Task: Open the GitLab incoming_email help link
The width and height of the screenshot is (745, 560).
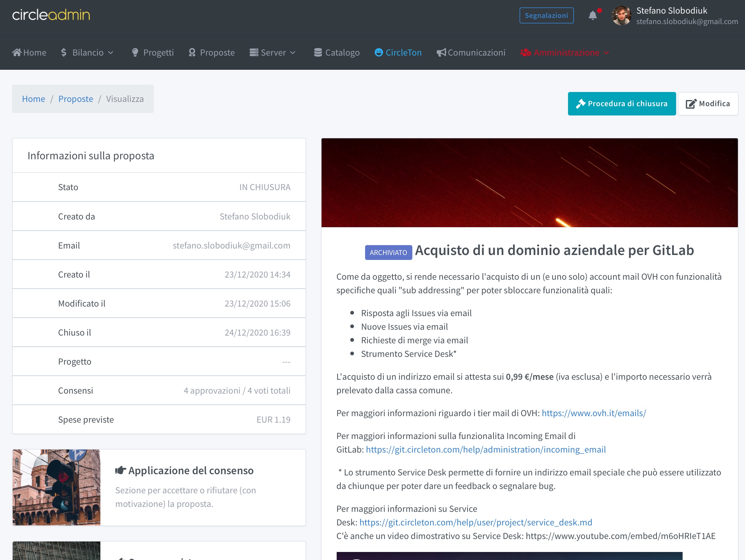Action: click(x=485, y=449)
